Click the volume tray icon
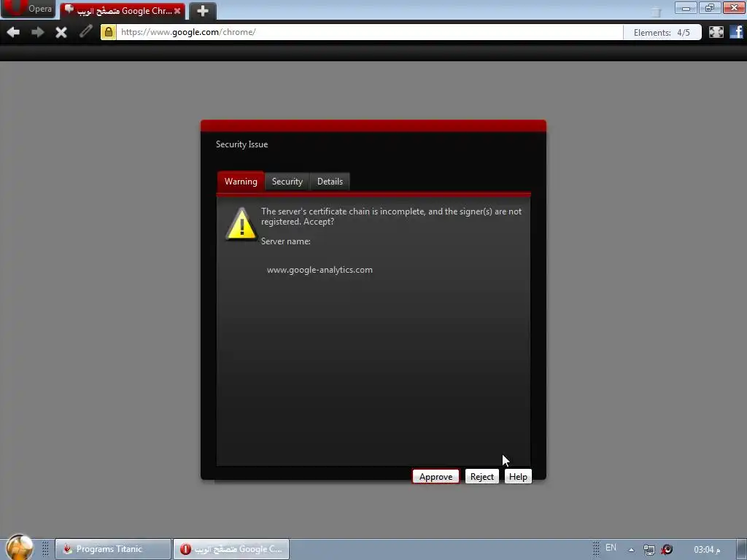 coord(667,550)
